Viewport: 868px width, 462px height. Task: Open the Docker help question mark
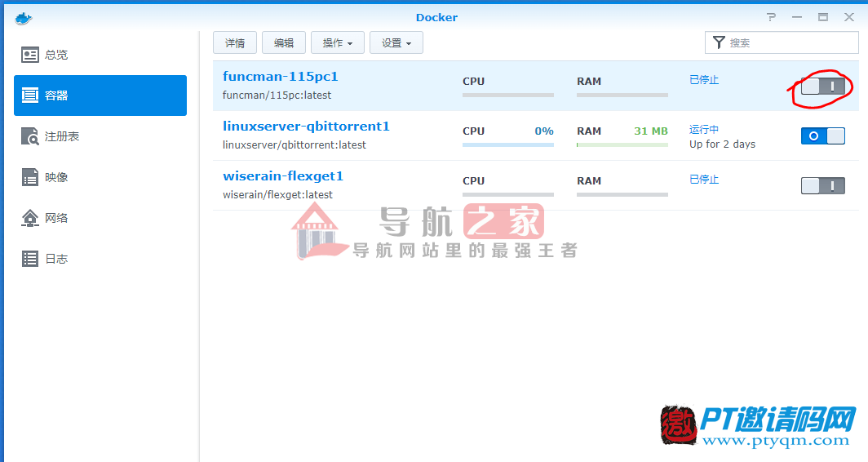click(771, 17)
